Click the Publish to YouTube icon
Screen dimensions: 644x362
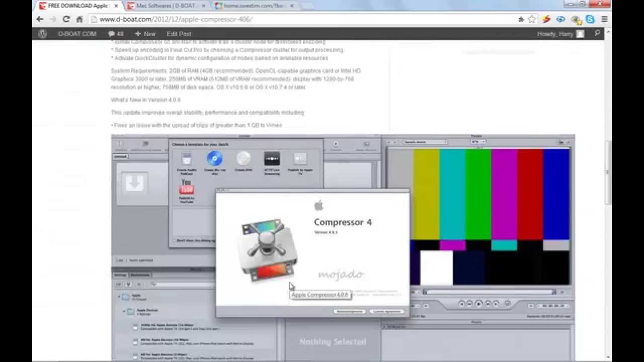coord(187,187)
